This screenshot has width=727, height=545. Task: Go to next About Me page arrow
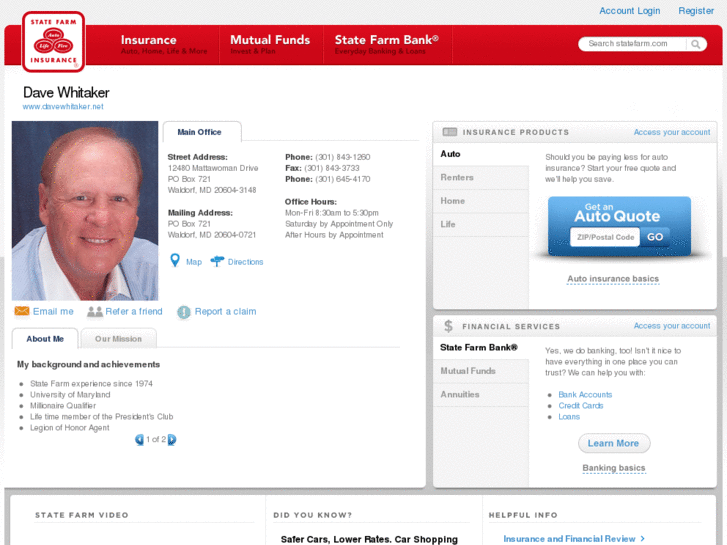click(172, 439)
